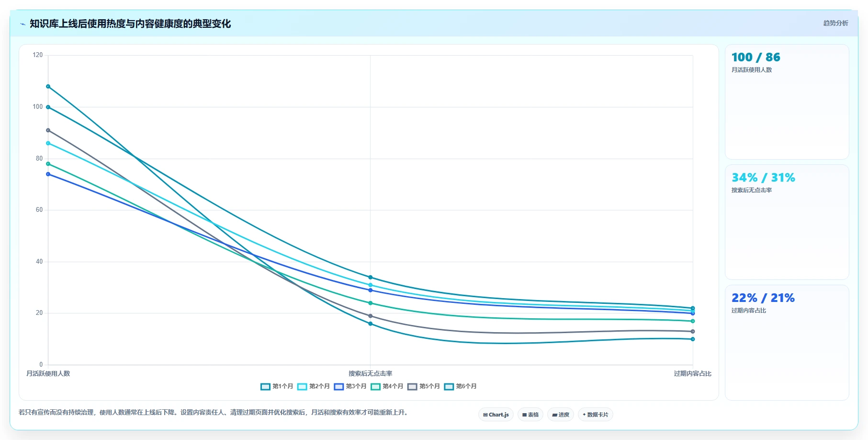
Task: Click the lowest data point on 过期内容占比 at 10
Action: pos(693,339)
